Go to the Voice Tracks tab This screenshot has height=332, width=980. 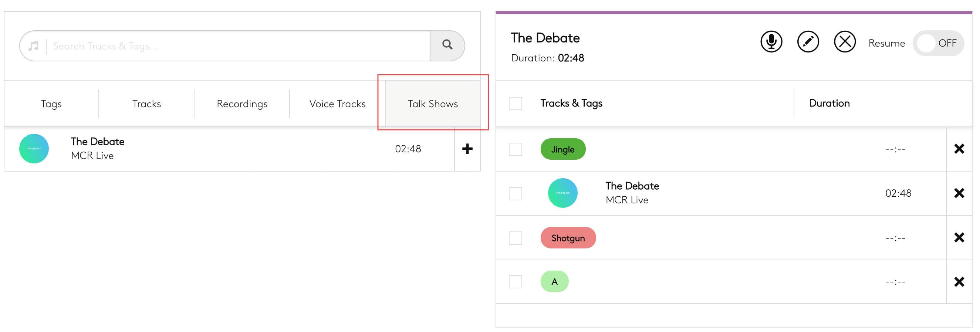click(x=337, y=104)
